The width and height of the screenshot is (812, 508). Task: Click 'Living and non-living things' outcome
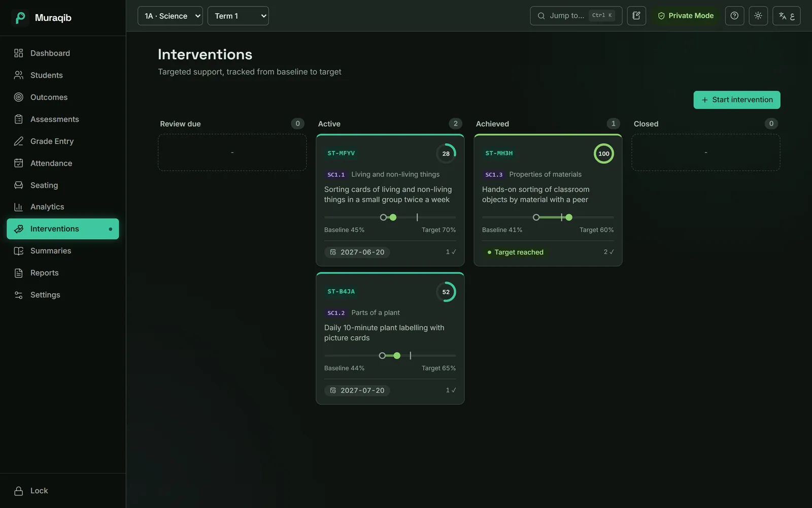tap(395, 174)
